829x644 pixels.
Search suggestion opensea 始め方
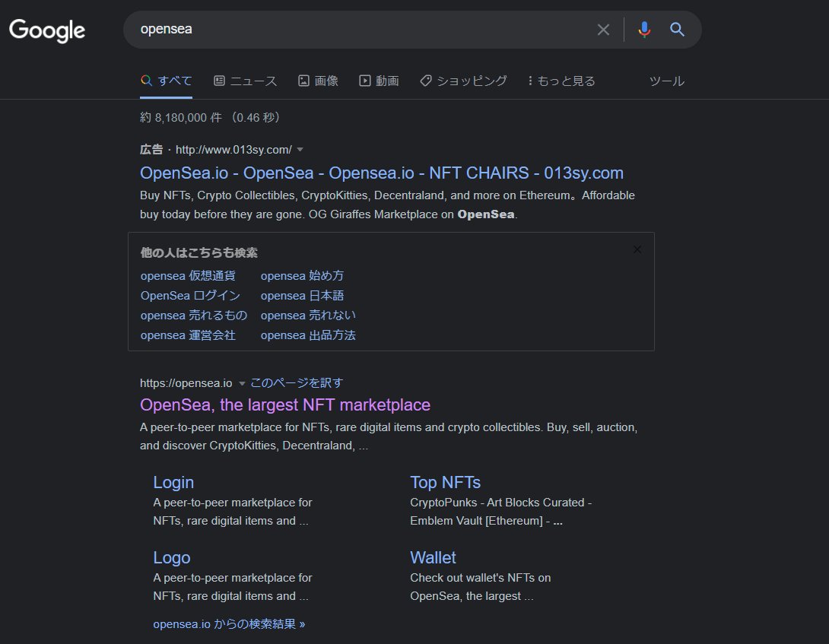click(x=302, y=275)
